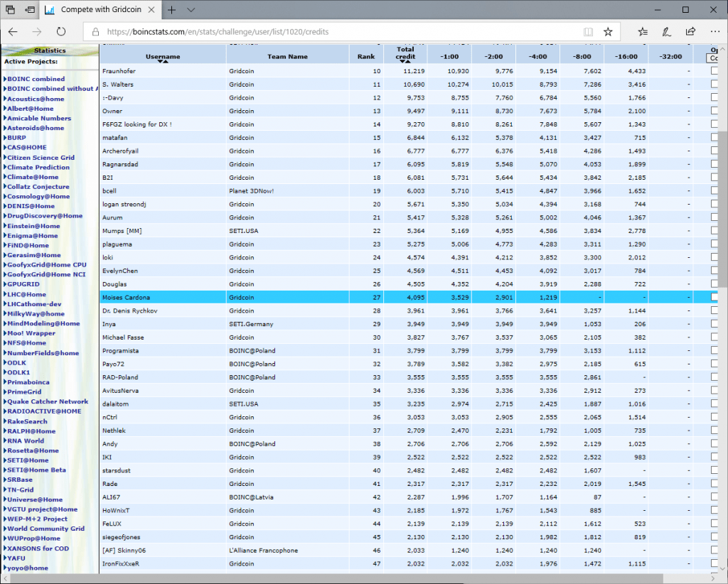The height and width of the screenshot is (584, 728).
Task: Click the browser Back arrow
Action: coord(14,32)
